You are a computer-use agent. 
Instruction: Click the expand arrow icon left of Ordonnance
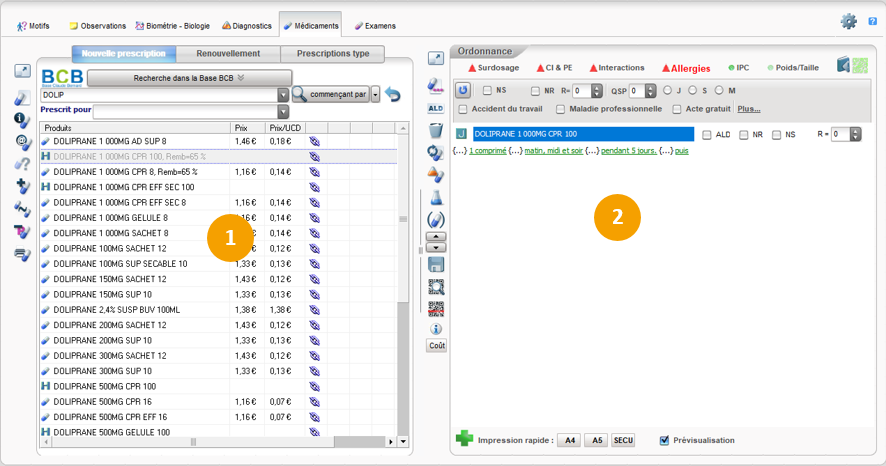(436, 58)
